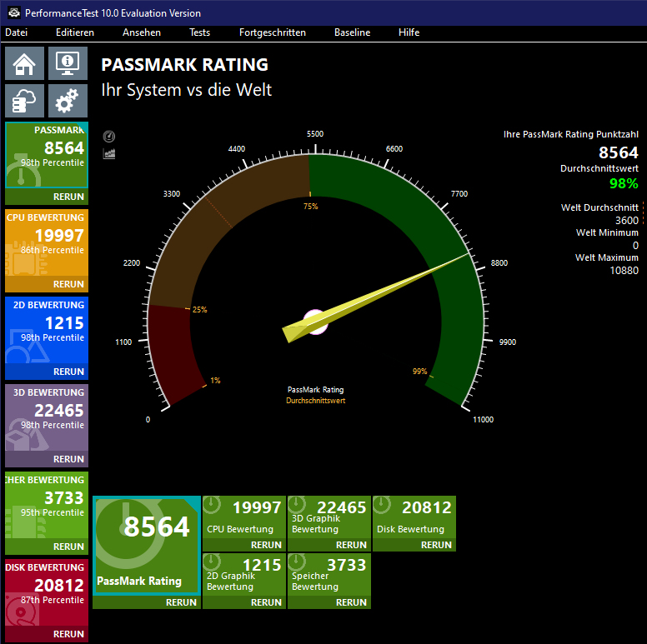Click the Welt Durchschnitt 3600 value

tap(627, 220)
